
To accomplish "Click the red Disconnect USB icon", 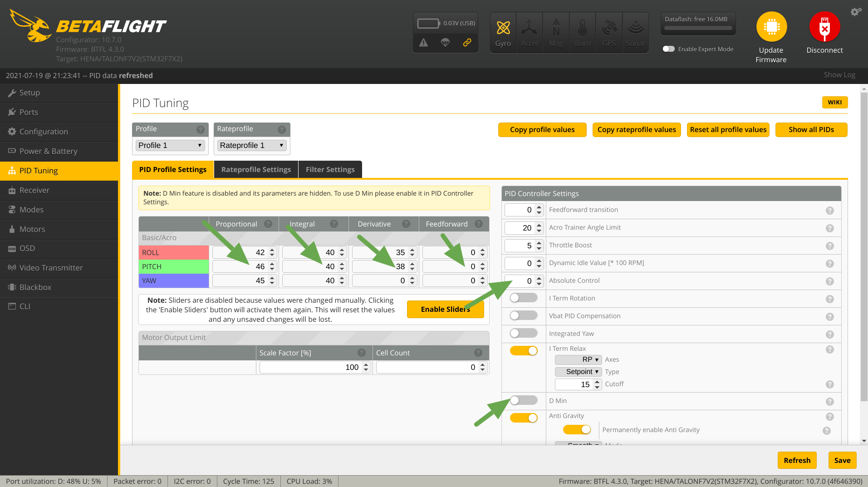I will coord(824,27).
